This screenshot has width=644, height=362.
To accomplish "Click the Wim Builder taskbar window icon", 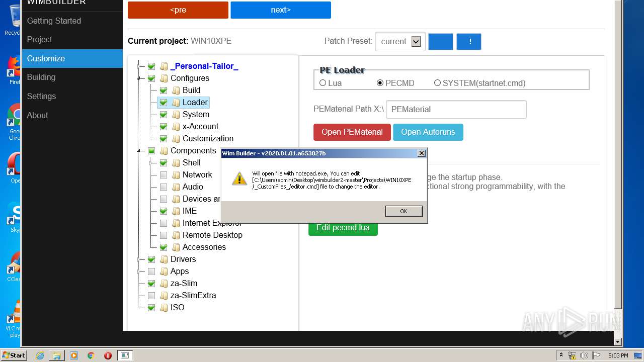I will (125, 355).
